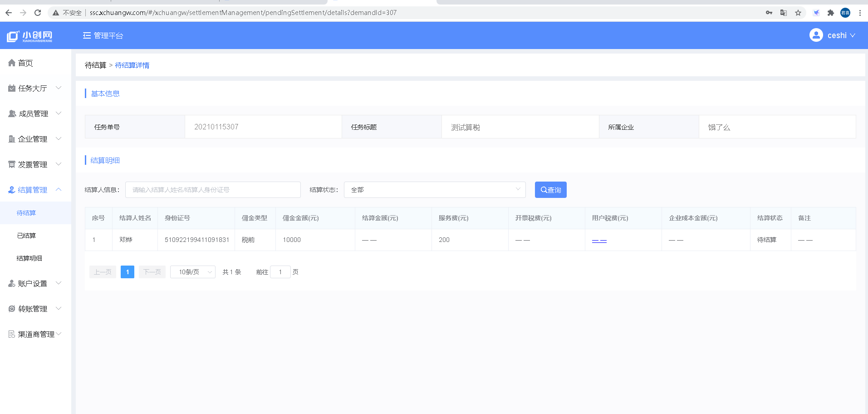This screenshot has height=414, width=868.
Task: Click the 待结算 breadcrumb link
Action: [x=95, y=65]
